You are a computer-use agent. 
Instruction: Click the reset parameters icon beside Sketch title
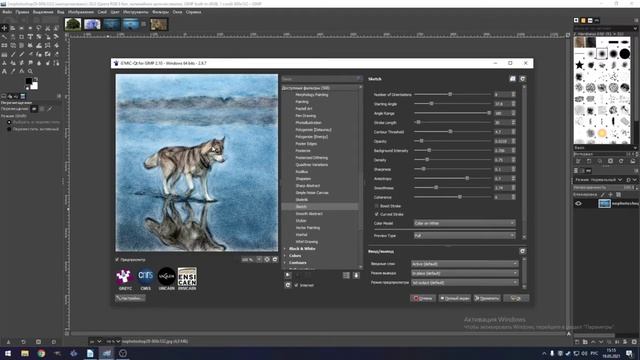point(522,79)
